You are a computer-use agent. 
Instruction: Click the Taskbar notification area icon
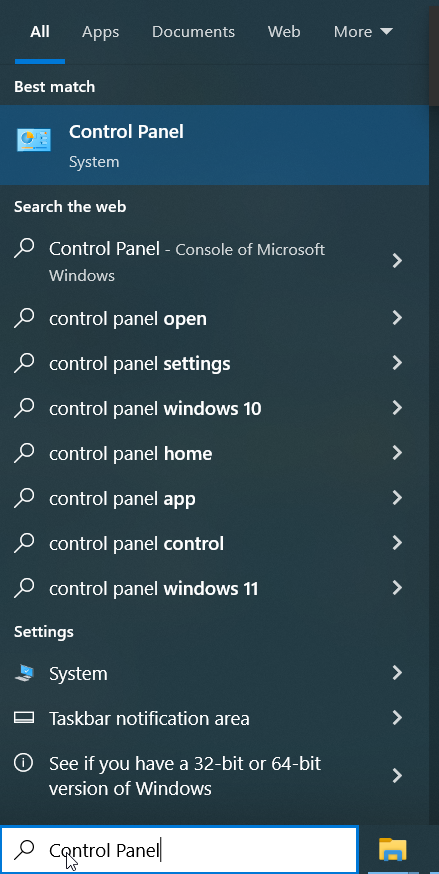(23, 718)
